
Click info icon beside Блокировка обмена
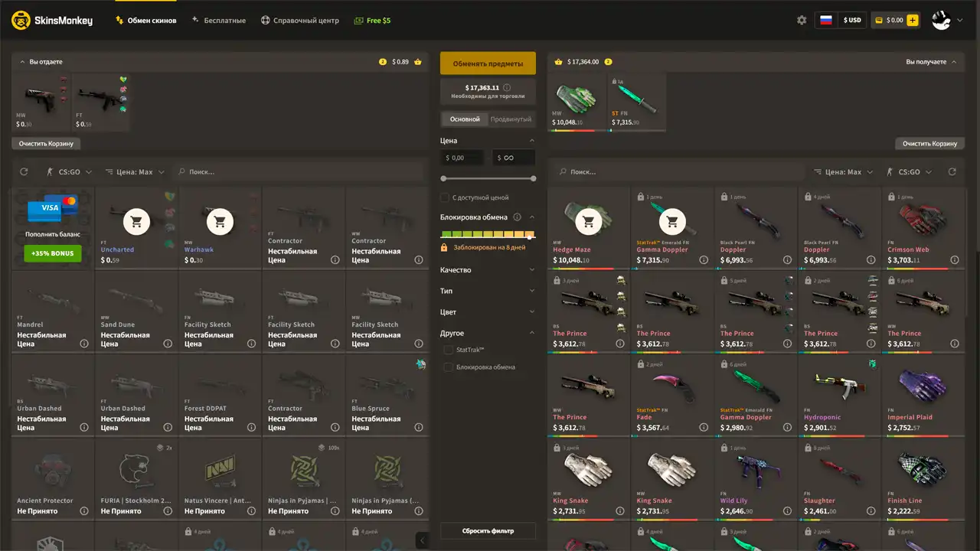click(517, 217)
